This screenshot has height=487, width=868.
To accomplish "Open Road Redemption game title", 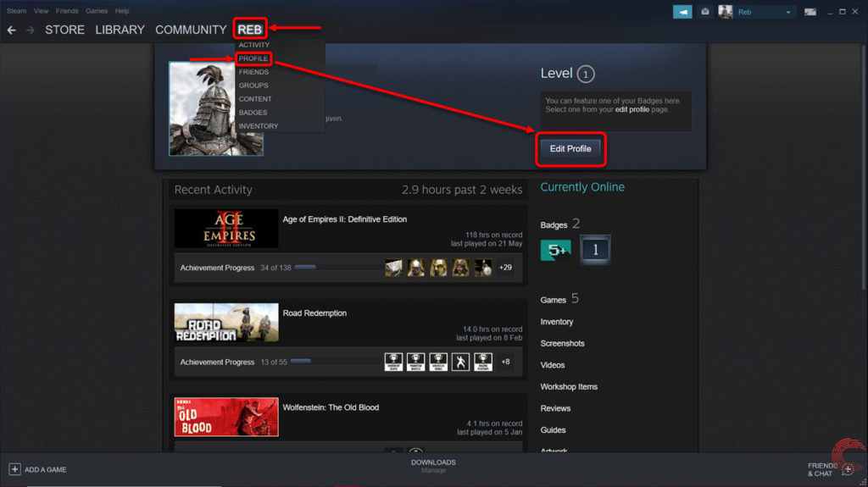I will 314,313.
